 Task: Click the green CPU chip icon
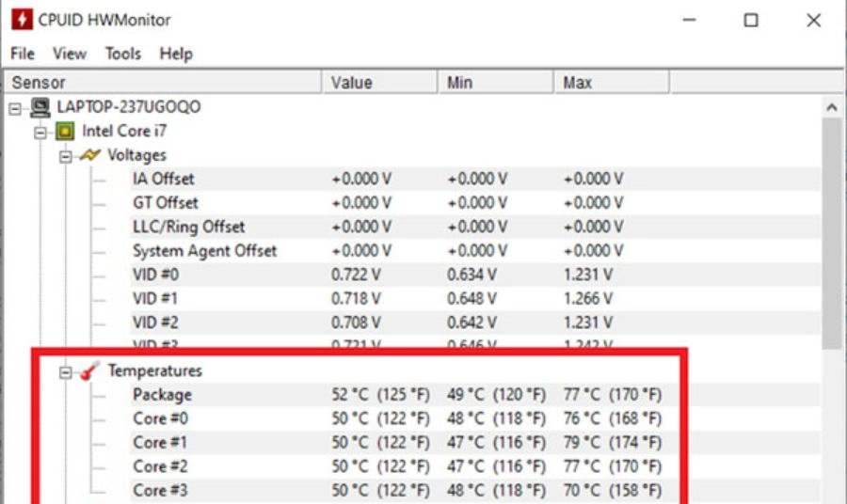(x=65, y=131)
